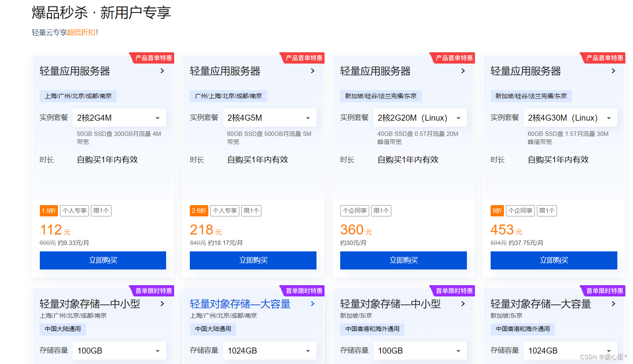Image resolution: width=633 pixels, height=364 pixels.
Task: Click the 上海/广州/北京/成都/南京 region tag on 112元 card
Action: [78, 96]
